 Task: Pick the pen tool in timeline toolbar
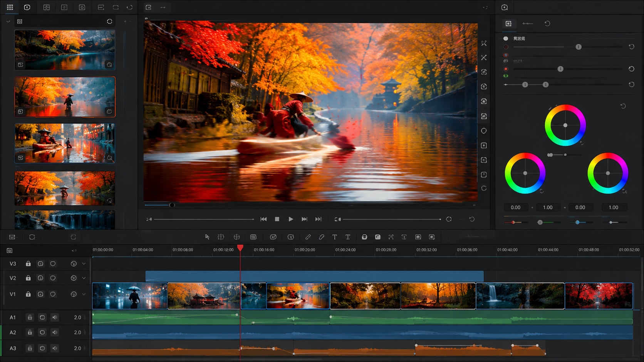(308, 237)
